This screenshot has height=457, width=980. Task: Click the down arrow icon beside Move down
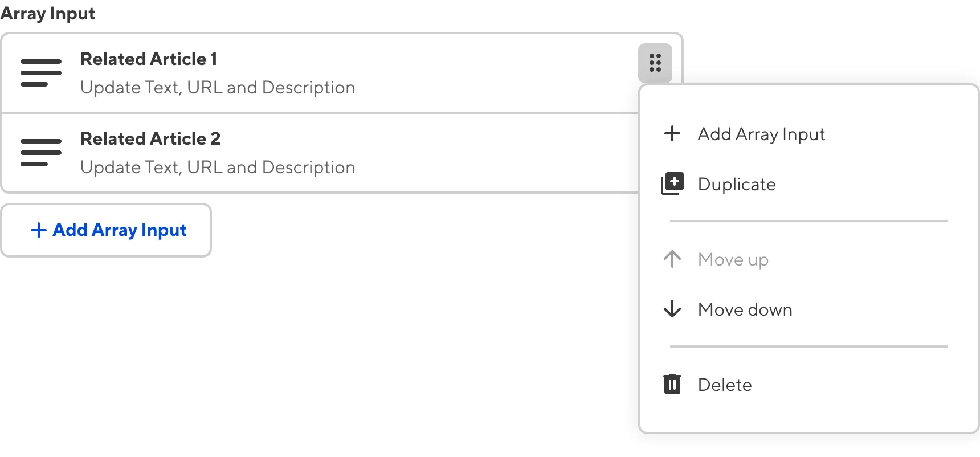[672, 309]
